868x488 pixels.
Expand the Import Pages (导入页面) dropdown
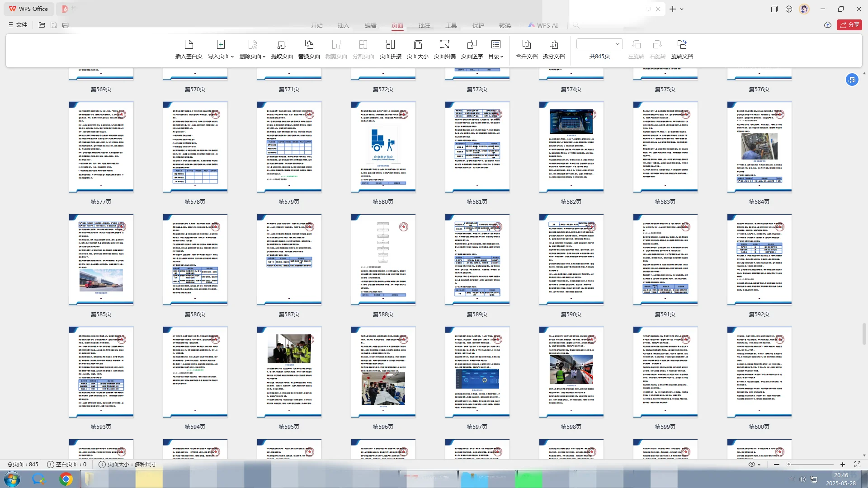point(232,56)
